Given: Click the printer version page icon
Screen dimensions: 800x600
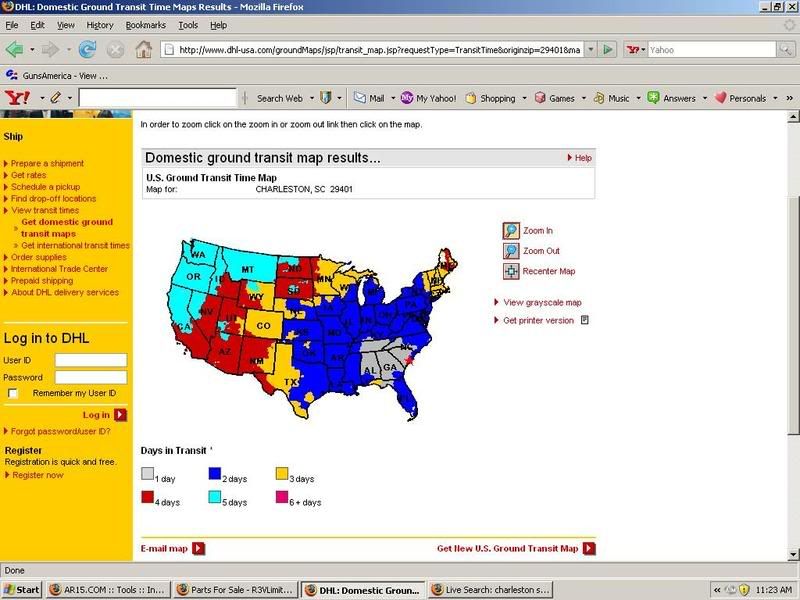Looking at the screenshot, I should (x=585, y=320).
